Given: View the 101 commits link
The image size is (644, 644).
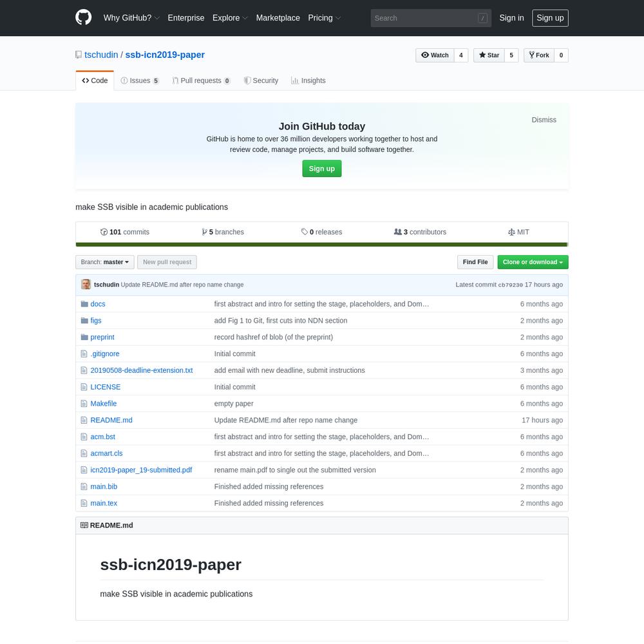Looking at the screenshot, I should coord(125,232).
